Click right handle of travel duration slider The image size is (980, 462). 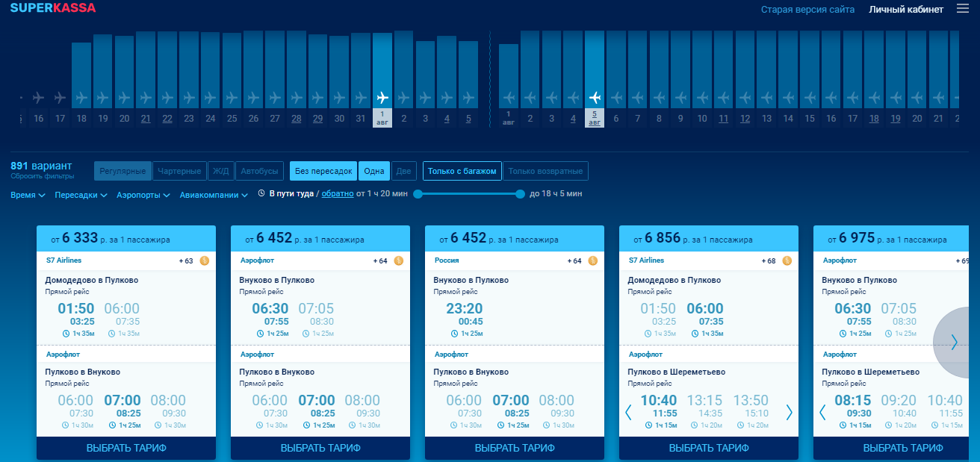click(520, 194)
